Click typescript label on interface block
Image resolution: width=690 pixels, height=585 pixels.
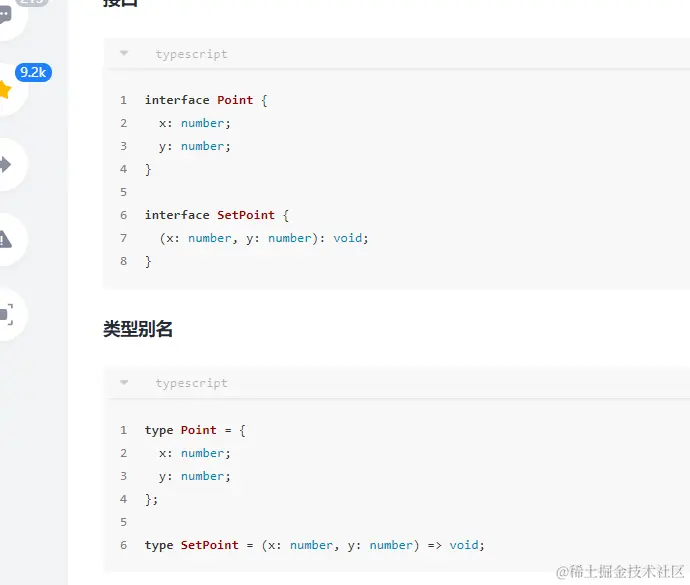point(191,54)
